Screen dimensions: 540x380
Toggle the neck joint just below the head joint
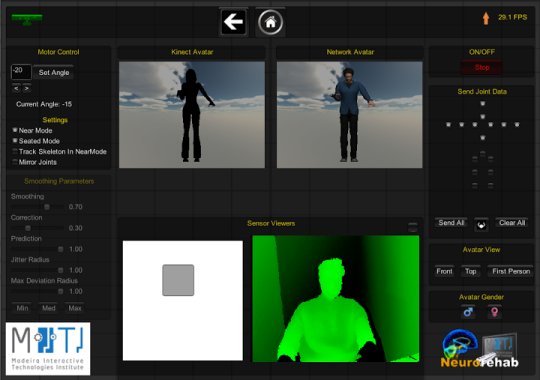click(x=482, y=117)
